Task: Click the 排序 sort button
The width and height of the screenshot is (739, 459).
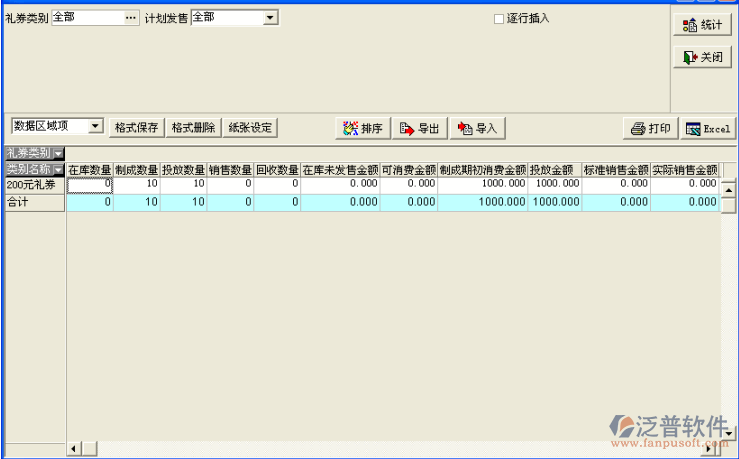Action: (x=362, y=128)
